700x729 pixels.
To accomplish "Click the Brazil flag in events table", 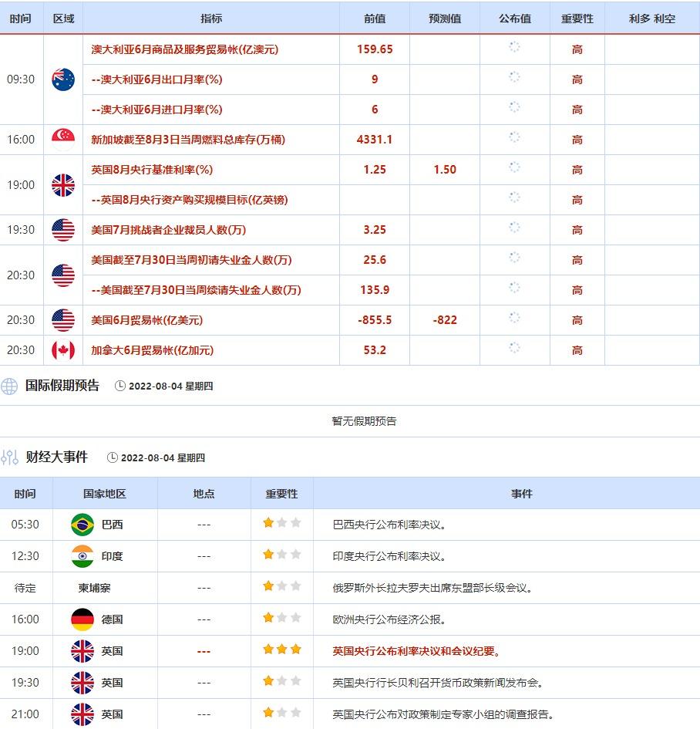I will (x=82, y=525).
